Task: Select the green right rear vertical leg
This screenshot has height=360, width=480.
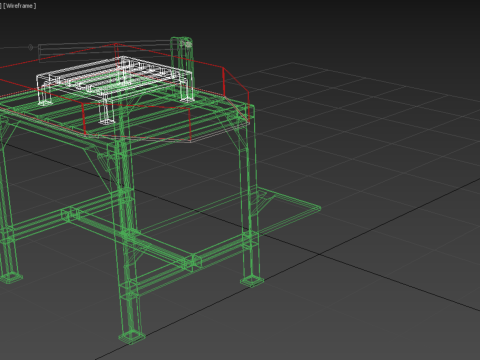Action: tap(249, 193)
